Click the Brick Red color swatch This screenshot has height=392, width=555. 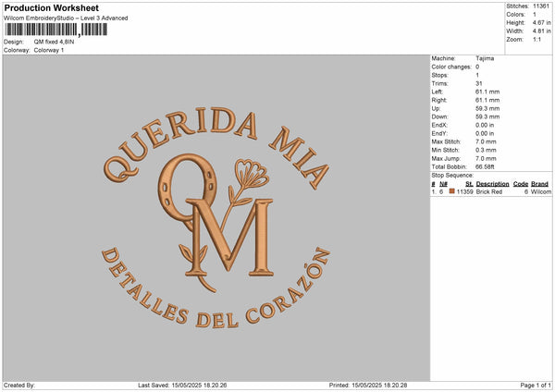451,191
